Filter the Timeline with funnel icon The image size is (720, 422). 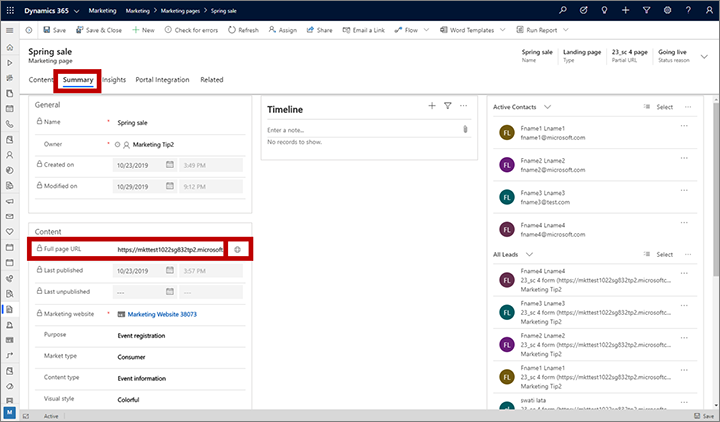click(x=448, y=106)
